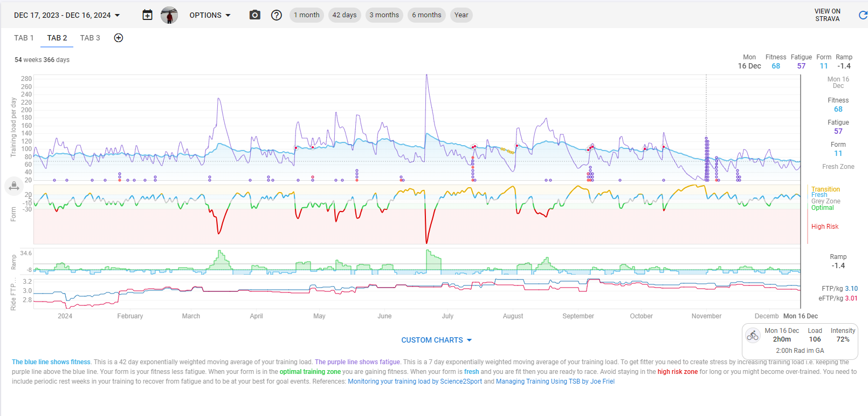Click the High Risk zone label

click(825, 227)
